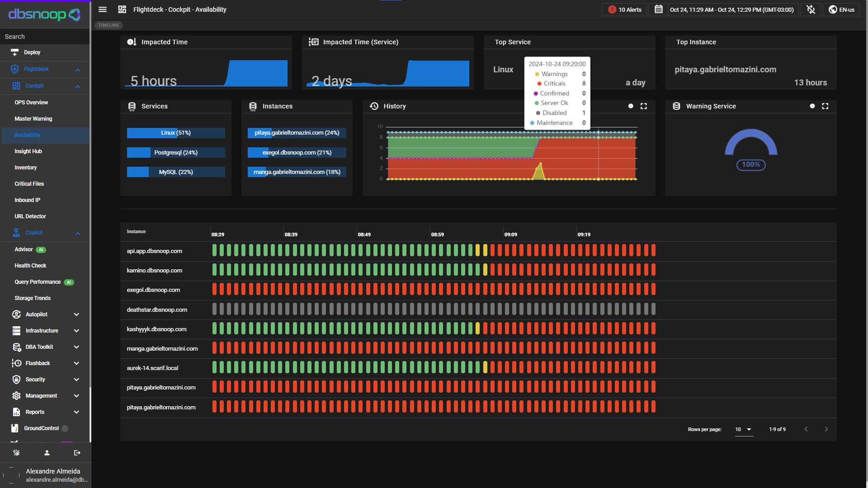The height and width of the screenshot is (488, 868).
Task: Go to next table page arrow
Action: [x=826, y=429]
